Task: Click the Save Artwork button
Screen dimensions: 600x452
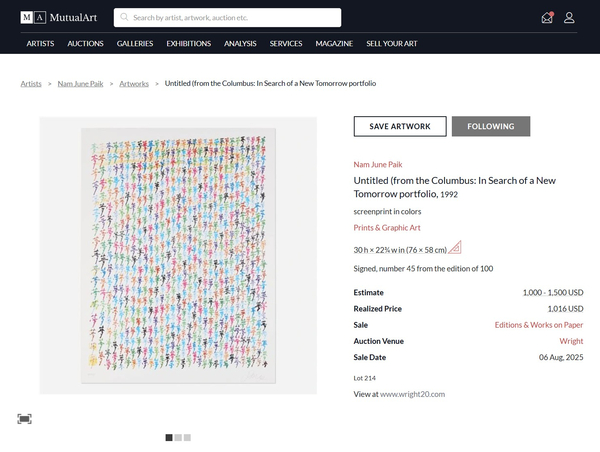Action: tap(399, 126)
